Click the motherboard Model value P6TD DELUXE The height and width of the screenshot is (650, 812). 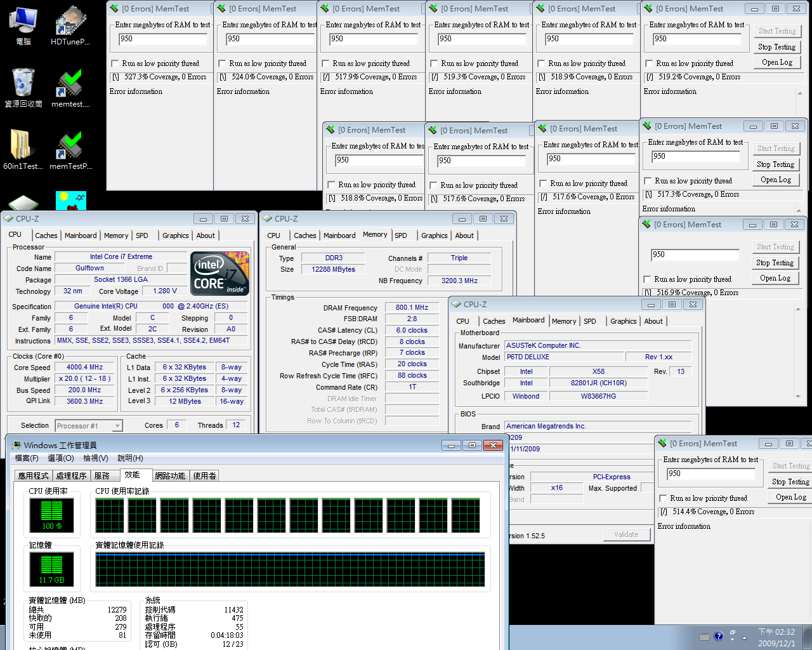(564, 357)
